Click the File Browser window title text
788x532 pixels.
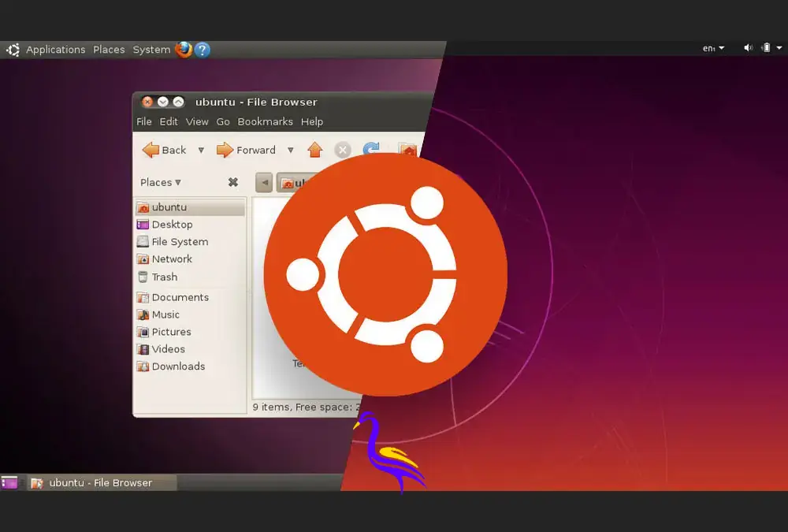pos(256,102)
